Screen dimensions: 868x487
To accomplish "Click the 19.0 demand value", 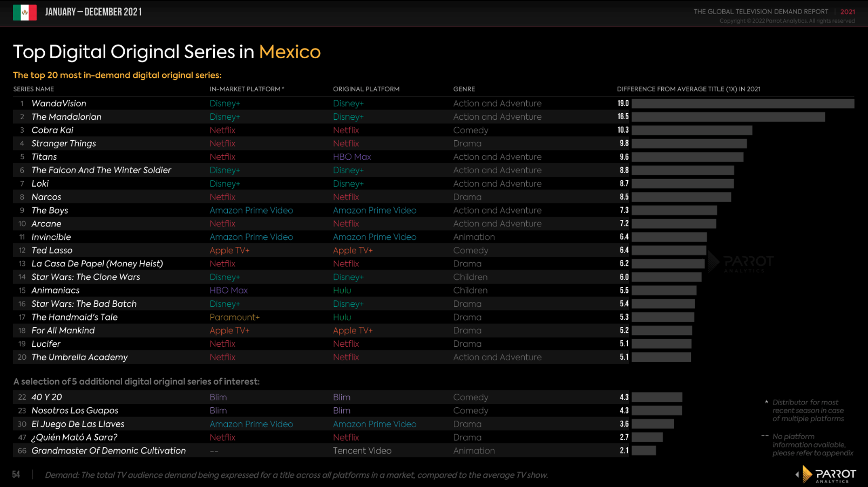I will pos(623,104).
